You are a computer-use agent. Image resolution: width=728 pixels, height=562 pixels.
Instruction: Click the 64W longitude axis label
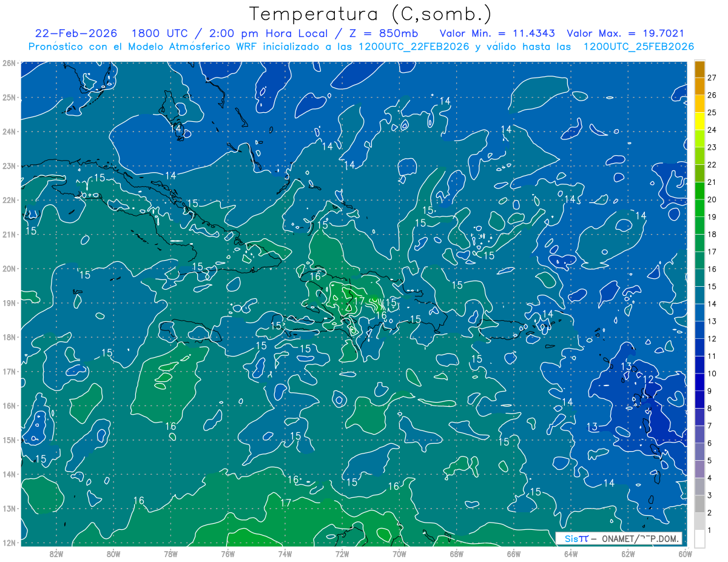[571, 553]
